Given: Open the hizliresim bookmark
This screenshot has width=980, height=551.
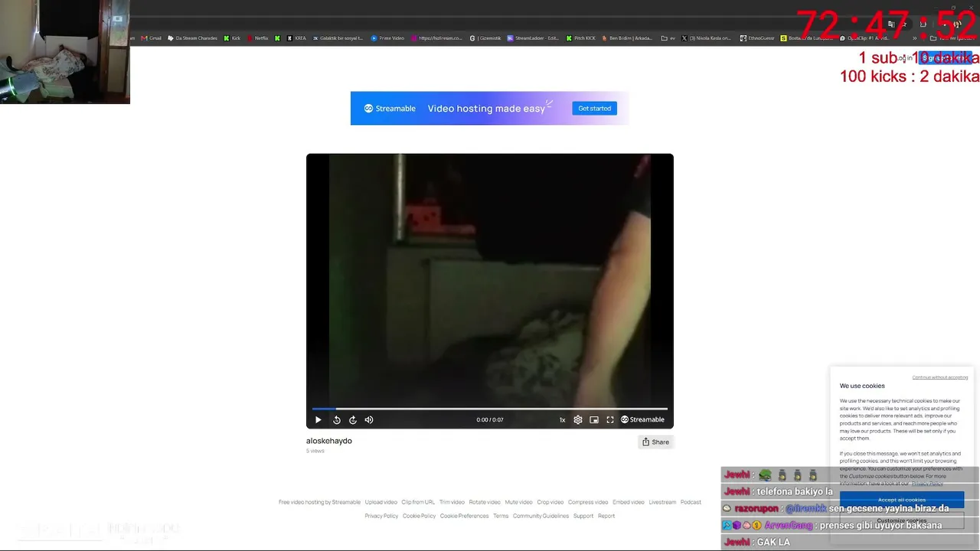Looking at the screenshot, I should pyautogui.click(x=436, y=38).
